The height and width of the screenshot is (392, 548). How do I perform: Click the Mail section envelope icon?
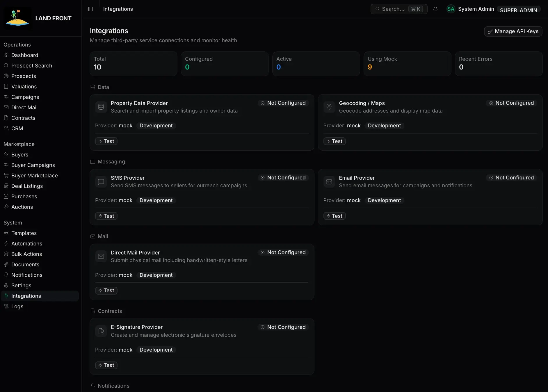(93, 236)
